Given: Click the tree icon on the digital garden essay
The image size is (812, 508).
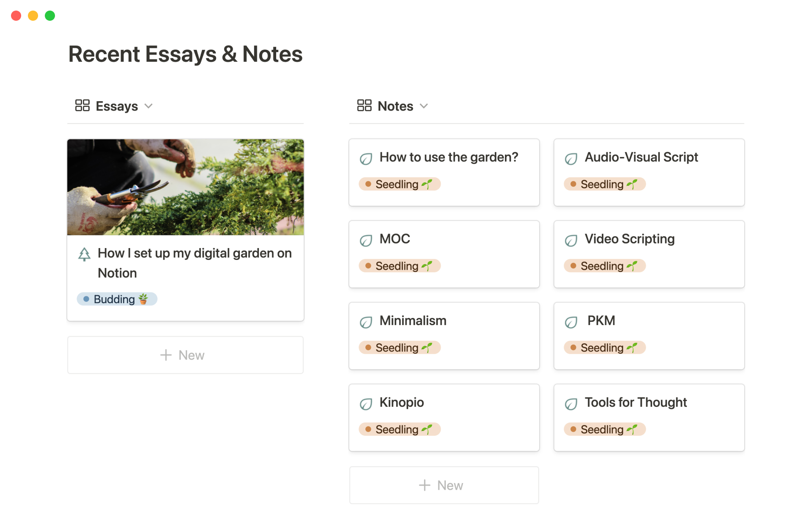Looking at the screenshot, I should 84,254.
